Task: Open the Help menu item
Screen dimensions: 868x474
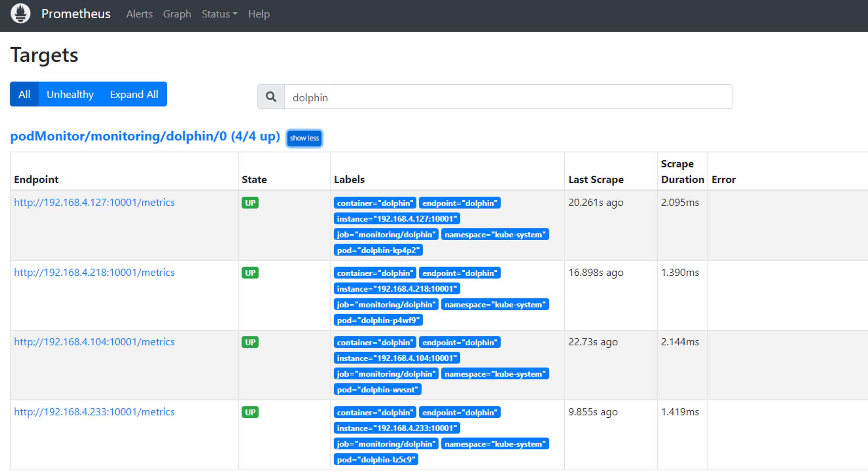Action: [x=259, y=14]
